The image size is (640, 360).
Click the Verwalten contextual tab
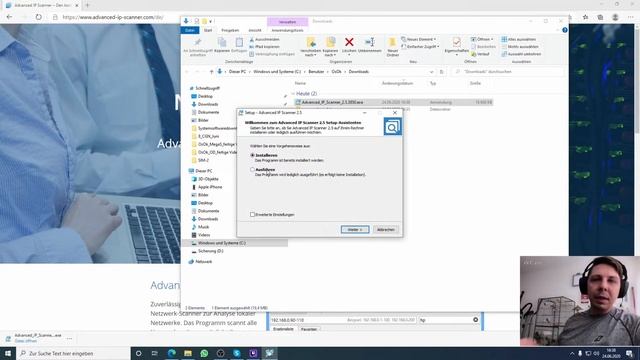pyautogui.click(x=287, y=22)
